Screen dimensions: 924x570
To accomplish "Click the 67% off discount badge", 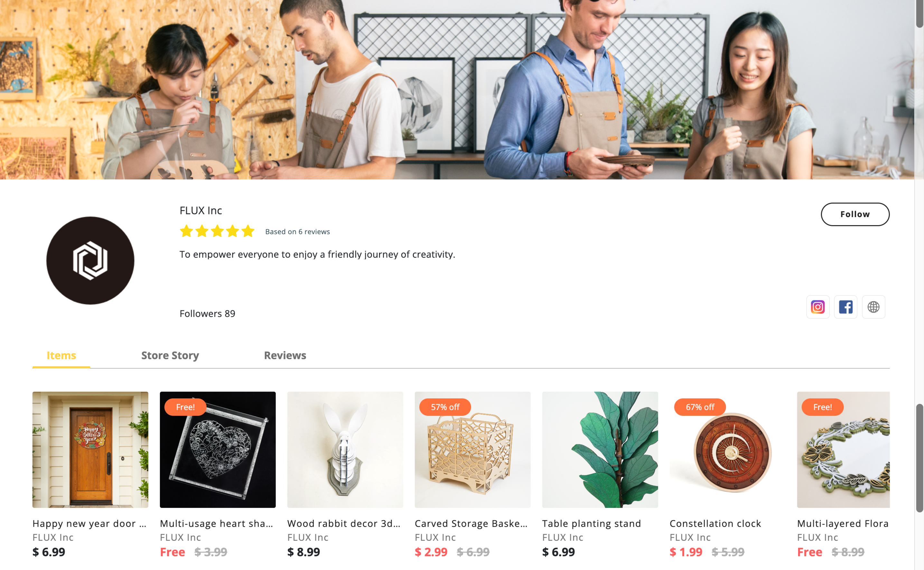I will coord(699,407).
